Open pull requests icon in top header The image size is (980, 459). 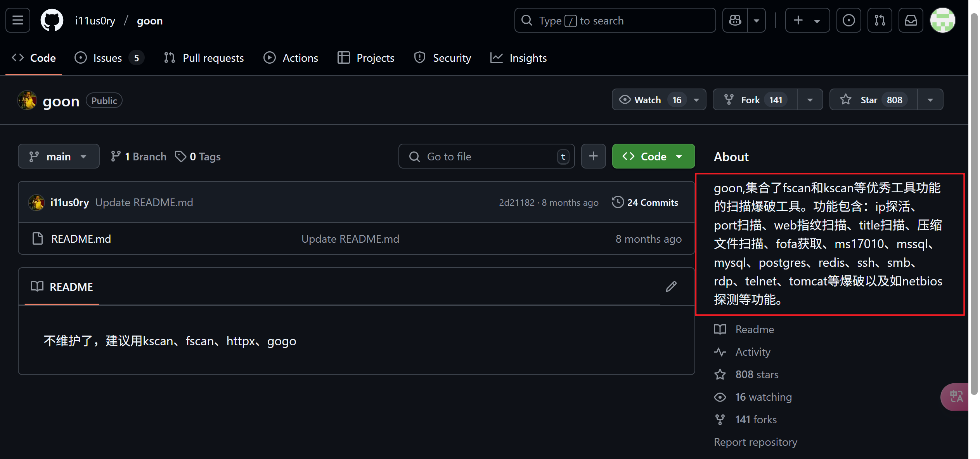tap(880, 20)
